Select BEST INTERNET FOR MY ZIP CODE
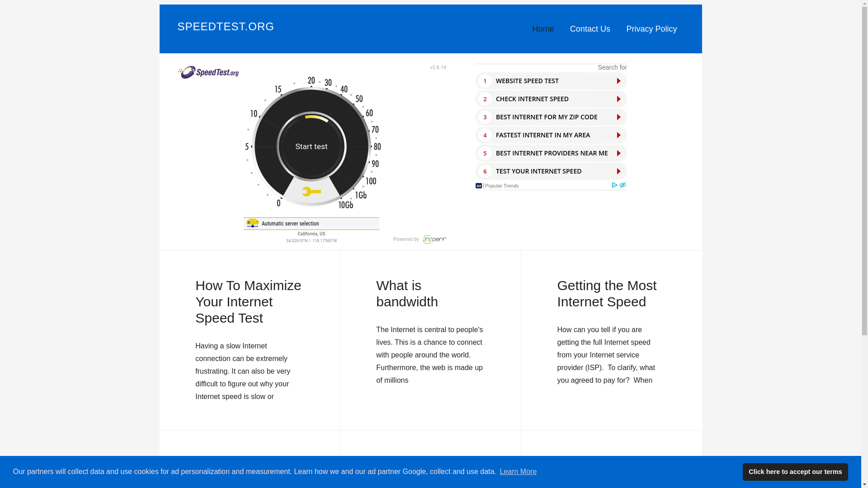Screen dimensions: 868x488 551,117
